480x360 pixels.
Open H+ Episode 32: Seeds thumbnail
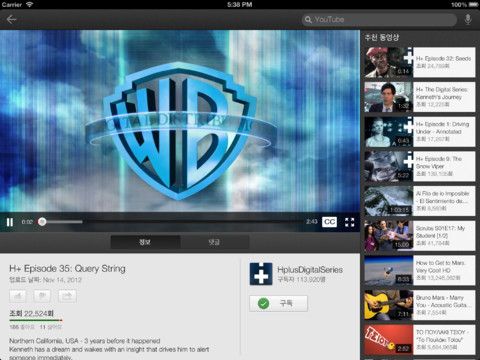click(x=388, y=62)
